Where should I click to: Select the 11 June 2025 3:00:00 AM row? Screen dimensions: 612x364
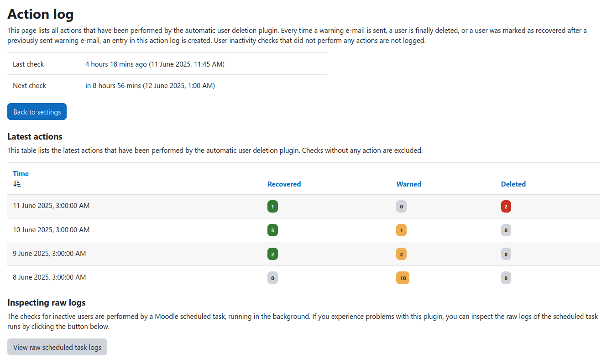51,206
